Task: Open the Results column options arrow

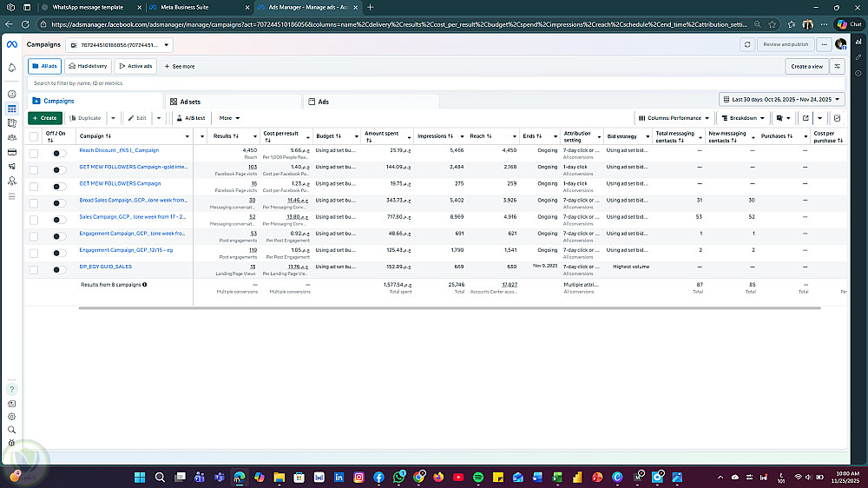Action: click(x=254, y=136)
